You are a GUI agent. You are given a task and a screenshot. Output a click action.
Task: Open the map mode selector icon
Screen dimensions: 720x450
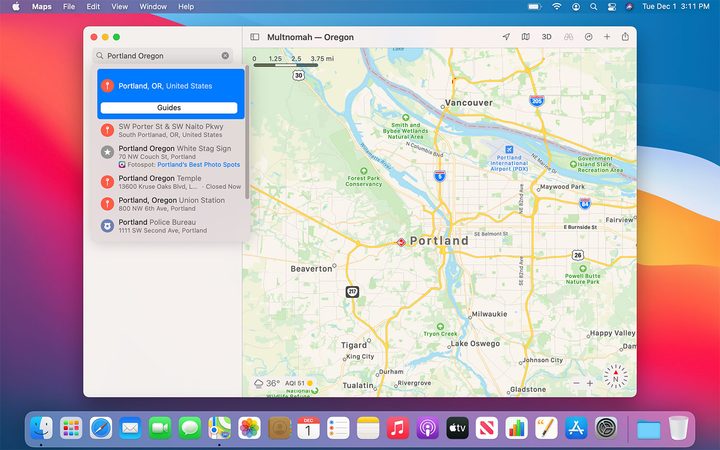[x=526, y=37]
